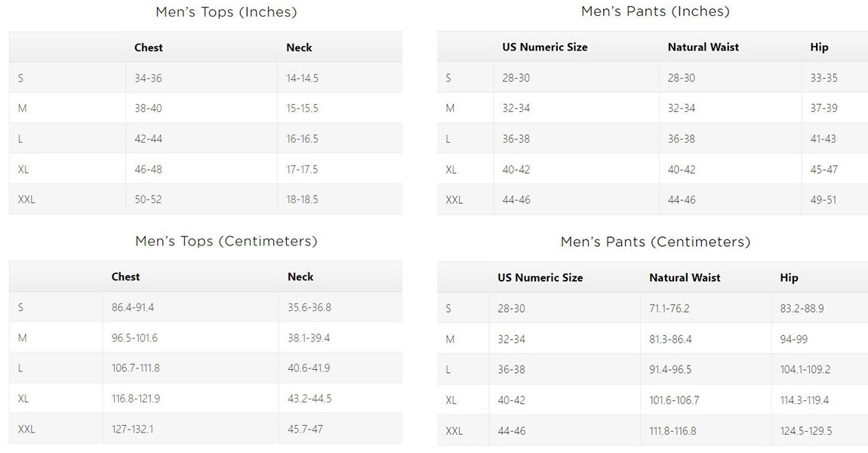Click the Natural Waist header in centimeters table
868x453 pixels.
click(x=685, y=277)
